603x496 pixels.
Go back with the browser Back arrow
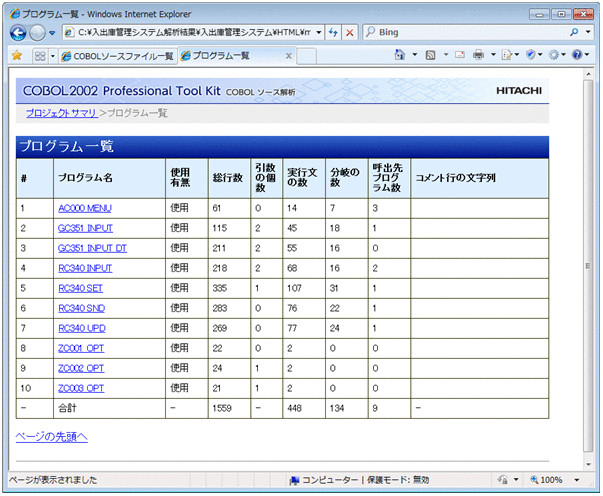(18, 33)
